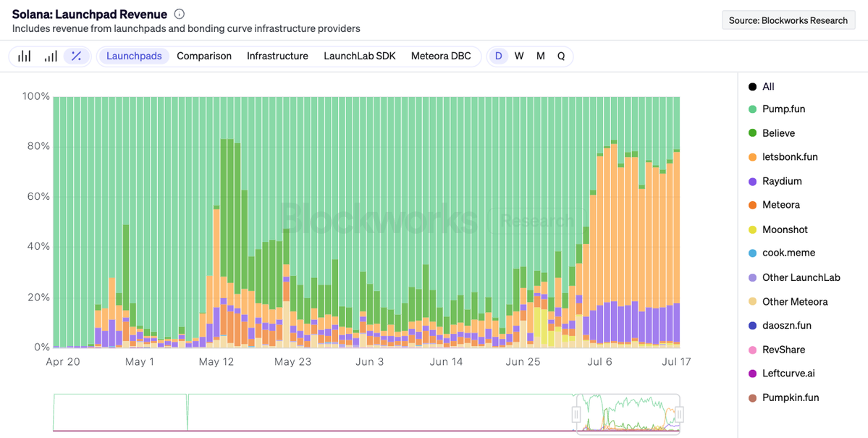Toggle Pump.fun series in legend
This screenshot has height=438, width=868.
(x=777, y=109)
